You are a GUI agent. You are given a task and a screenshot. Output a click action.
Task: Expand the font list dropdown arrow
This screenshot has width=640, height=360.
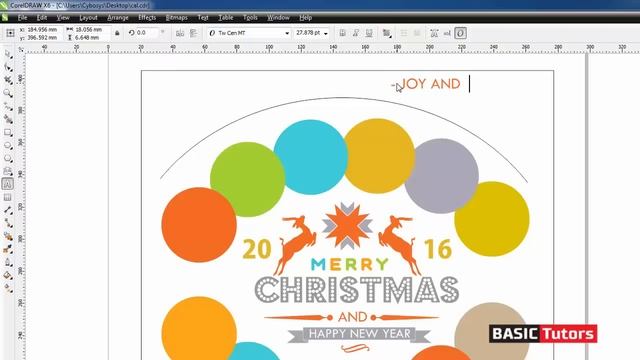click(287, 33)
